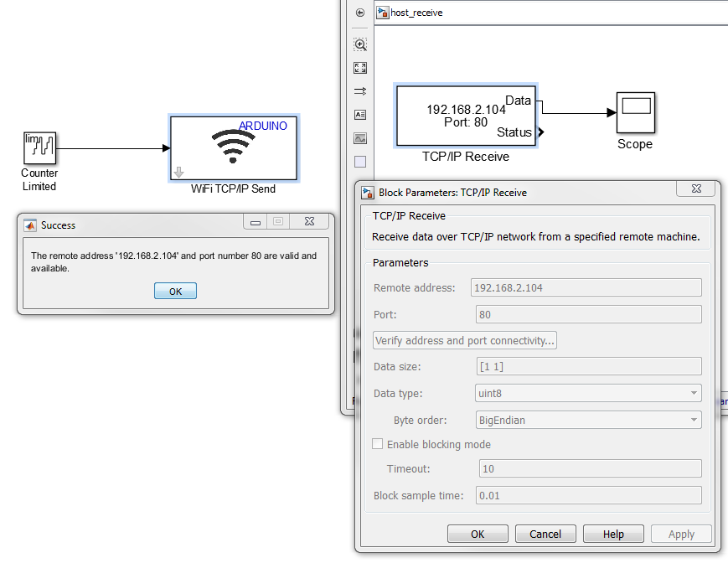Image resolution: width=728 pixels, height=563 pixels.
Task: Select the Counter Limited block
Action: (x=39, y=148)
